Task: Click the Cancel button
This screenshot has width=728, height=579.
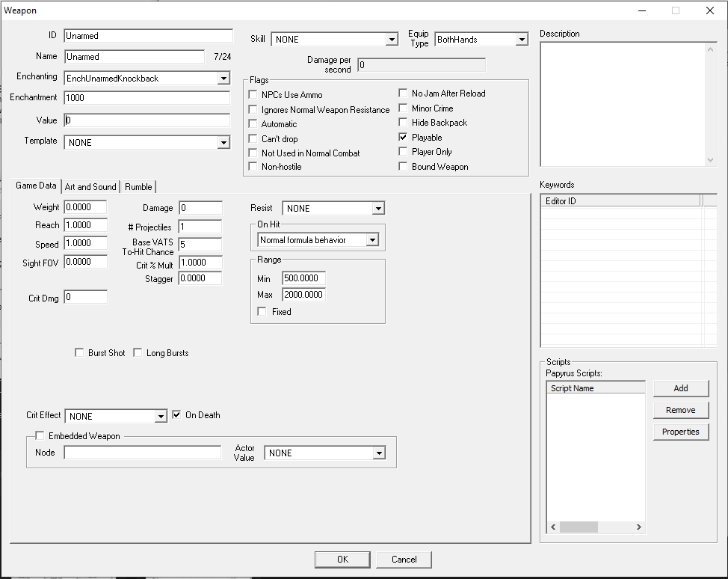Action: pyautogui.click(x=404, y=560)
